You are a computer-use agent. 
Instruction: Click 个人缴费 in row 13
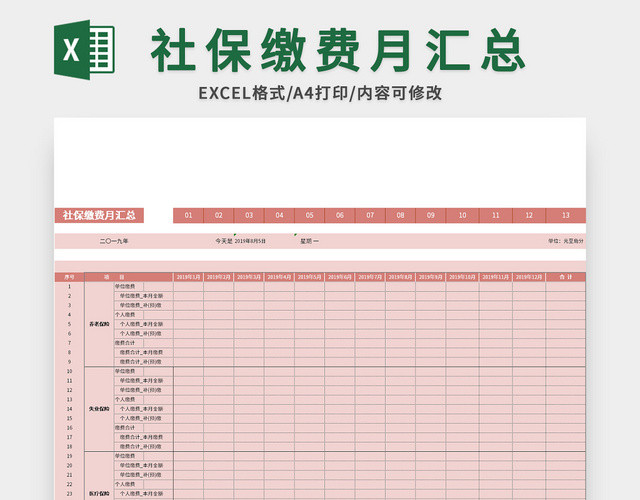(x=125, y=400)
